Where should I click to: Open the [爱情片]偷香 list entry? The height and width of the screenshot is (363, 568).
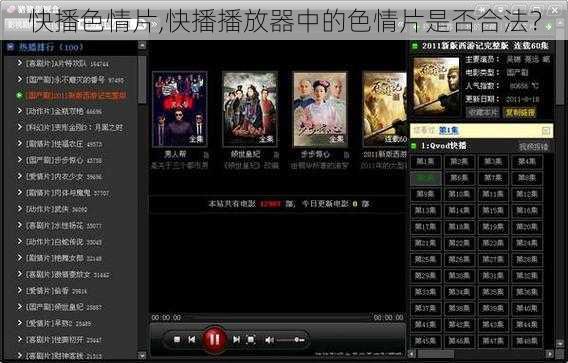click(x=56, y=291)
